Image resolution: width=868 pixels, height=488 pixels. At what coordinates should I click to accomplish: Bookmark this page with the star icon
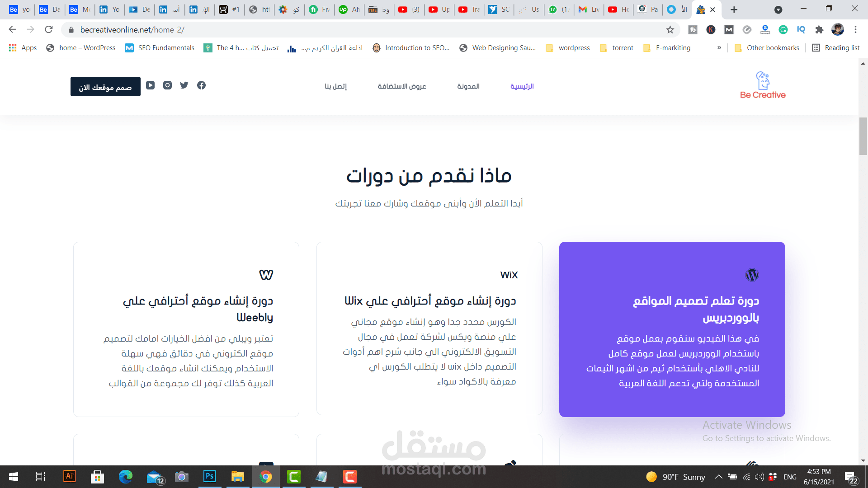coord(670,30)
